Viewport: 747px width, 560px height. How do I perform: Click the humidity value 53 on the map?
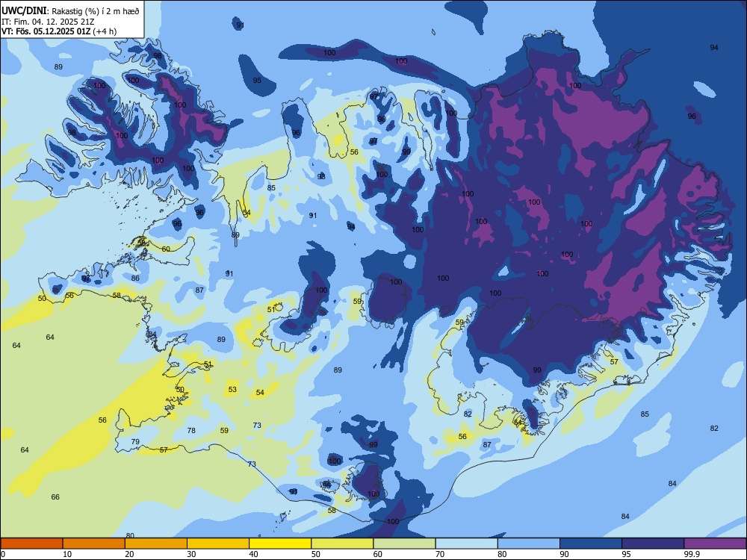coord(232,389)
